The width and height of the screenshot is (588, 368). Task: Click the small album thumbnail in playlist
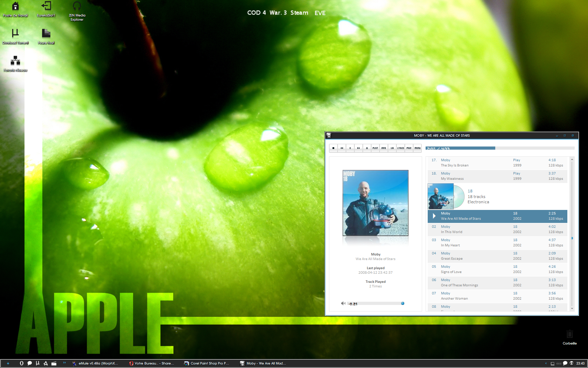441,196
